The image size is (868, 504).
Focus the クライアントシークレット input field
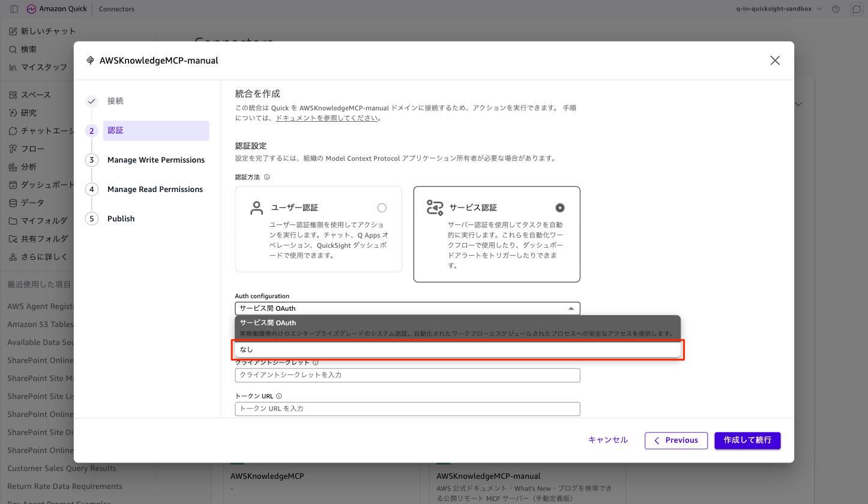click(x=408, y=375)
